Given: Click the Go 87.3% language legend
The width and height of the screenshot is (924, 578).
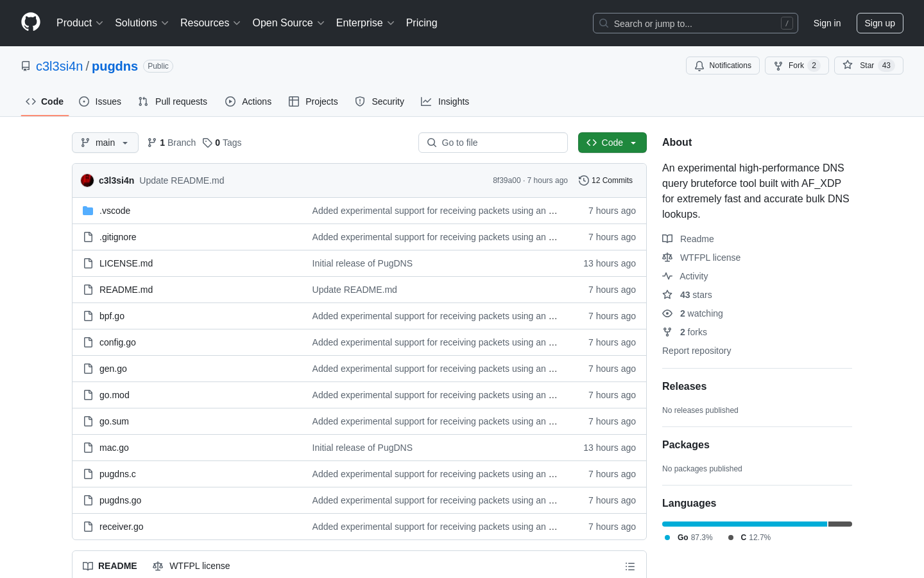Looking at the screenshot, I should [x=689, y=538].
